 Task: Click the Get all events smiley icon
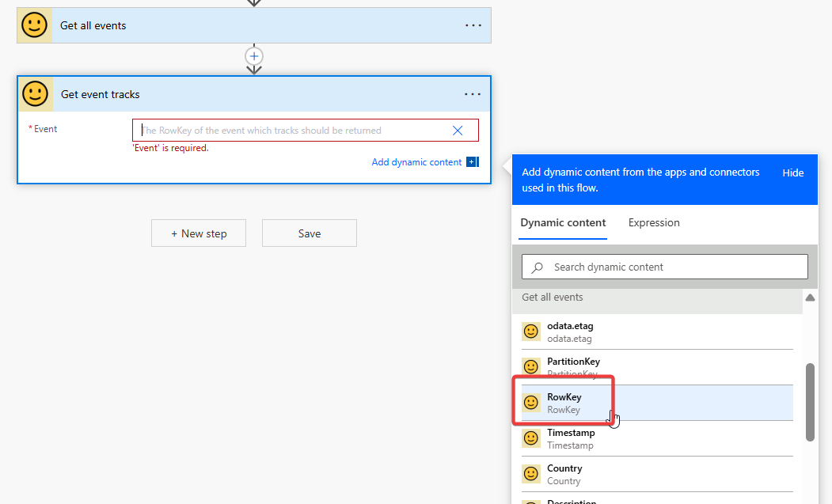pos(34,25)
